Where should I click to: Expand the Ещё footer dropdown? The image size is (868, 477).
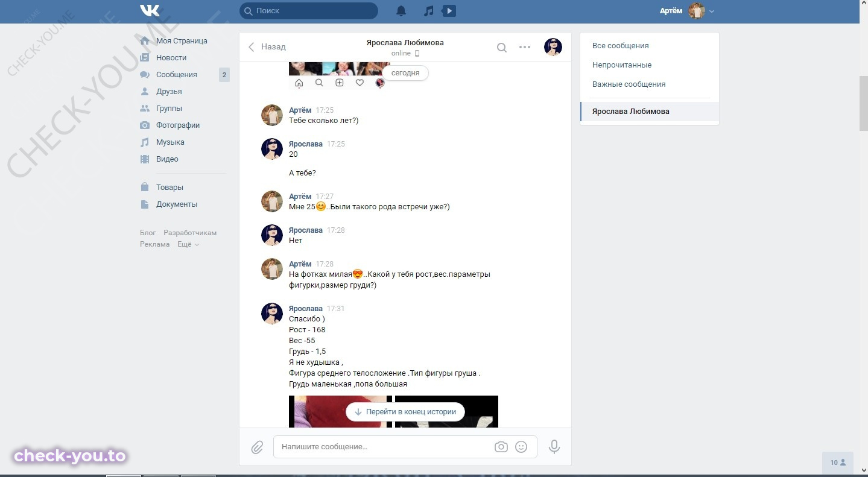(x=188, y=244)
